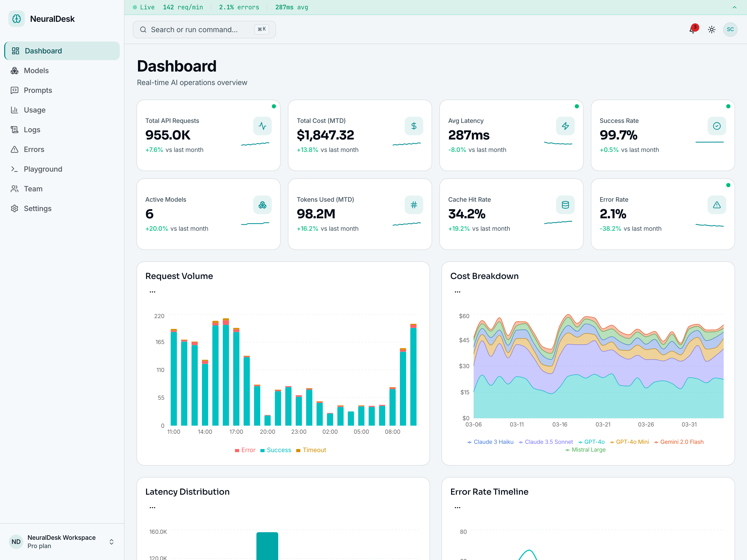Open the Models section via its icon
Viewport: 747px width, 560px height.
(15, 71)
